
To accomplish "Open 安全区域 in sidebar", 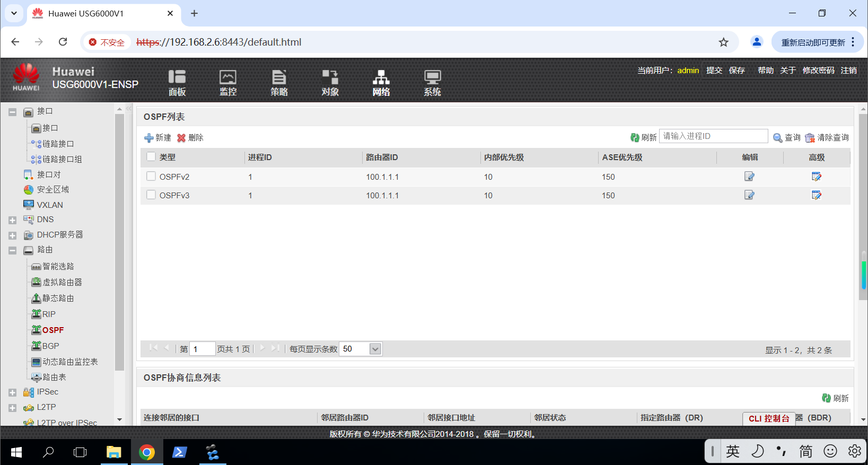I will [x=52, y=190].
